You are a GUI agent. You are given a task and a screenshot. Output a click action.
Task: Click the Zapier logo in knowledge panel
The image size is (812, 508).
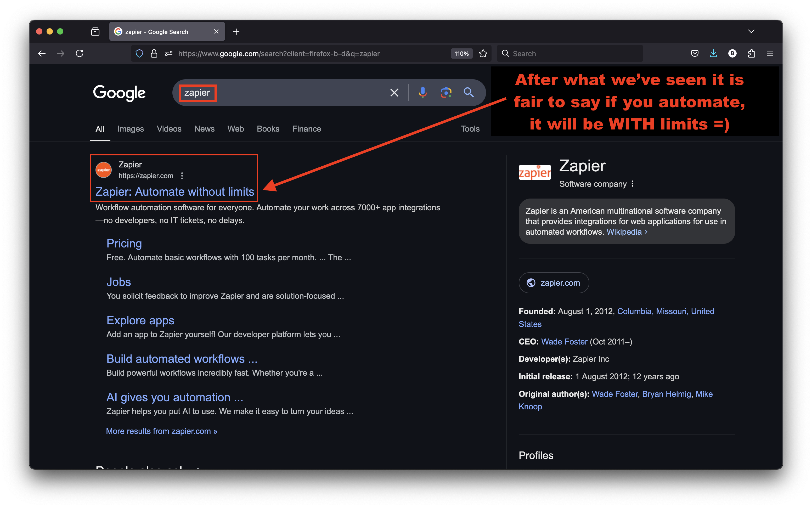point(534,172)
